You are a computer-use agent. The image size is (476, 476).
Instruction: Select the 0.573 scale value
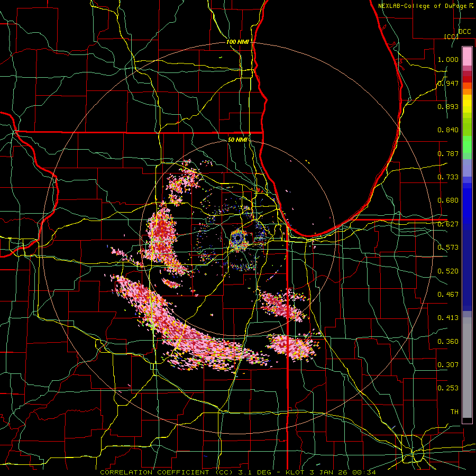[x=448, y=247]
